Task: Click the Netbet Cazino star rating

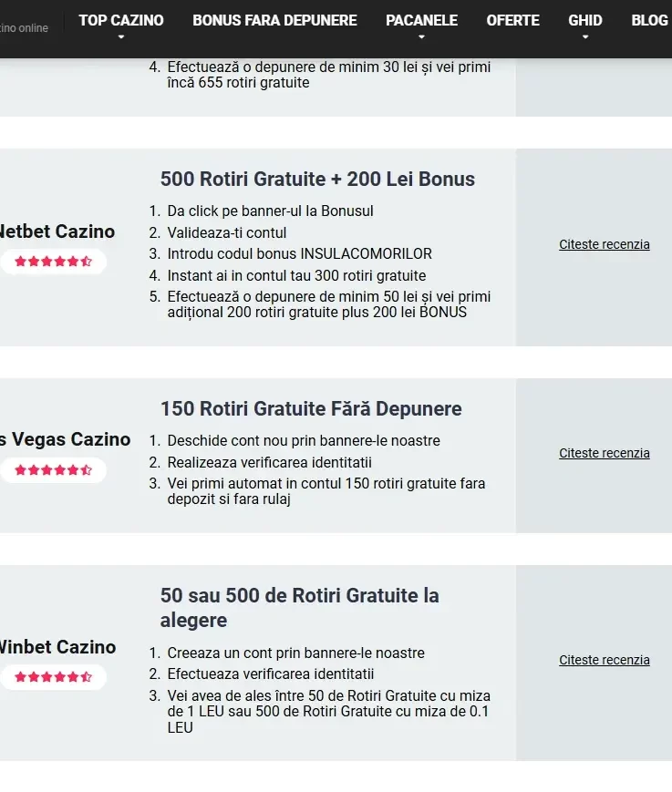Action: [x=53, y=262]
